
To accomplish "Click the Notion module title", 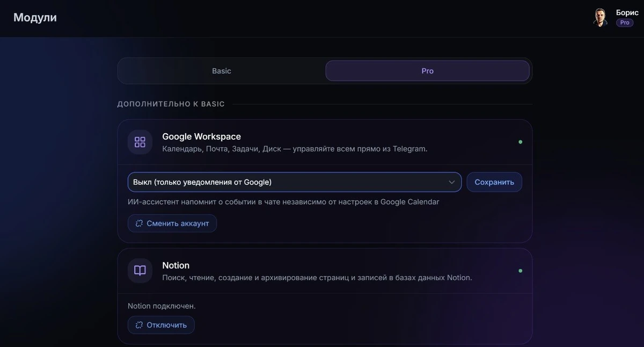I will click(175, 265).
